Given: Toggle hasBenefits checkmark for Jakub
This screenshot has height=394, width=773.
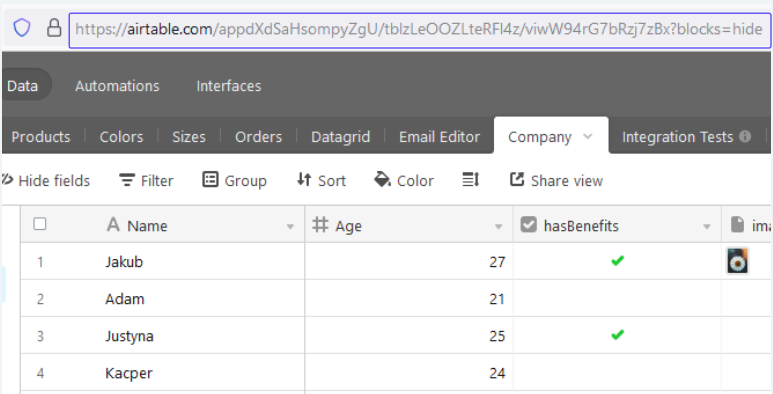Looking at the screenshot, I should [x=617, y=260].
